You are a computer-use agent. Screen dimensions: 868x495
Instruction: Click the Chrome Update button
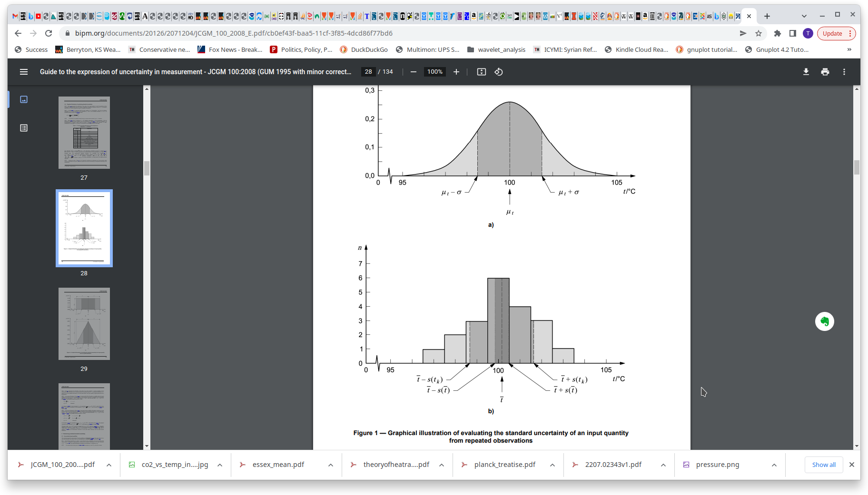pos(832,33)
